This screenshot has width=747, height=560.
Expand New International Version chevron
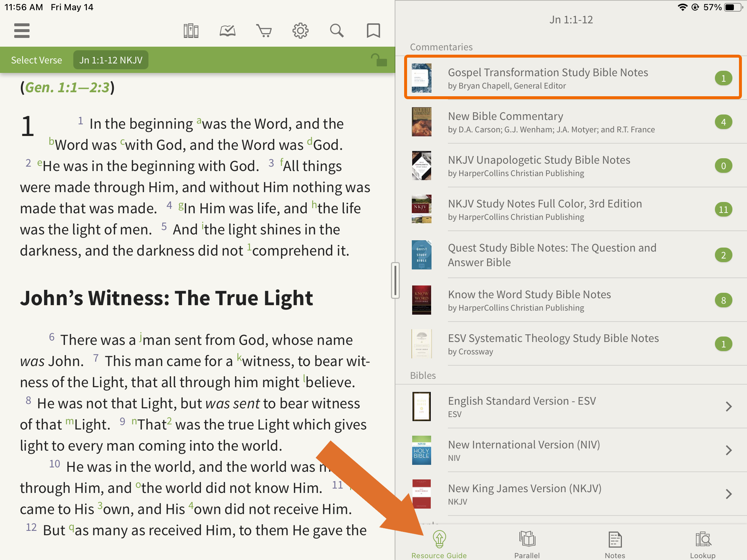(x=728, y=450)
